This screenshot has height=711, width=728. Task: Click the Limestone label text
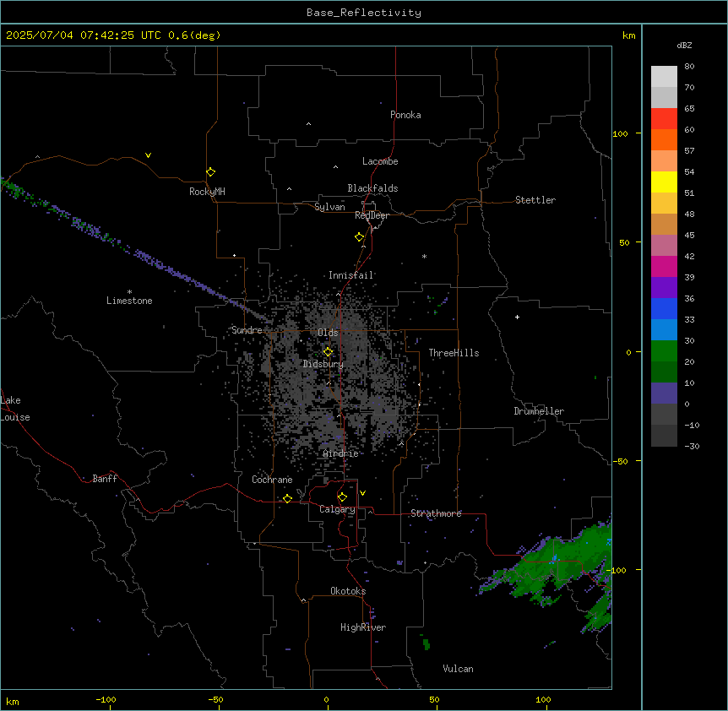[x=129, y=301]
